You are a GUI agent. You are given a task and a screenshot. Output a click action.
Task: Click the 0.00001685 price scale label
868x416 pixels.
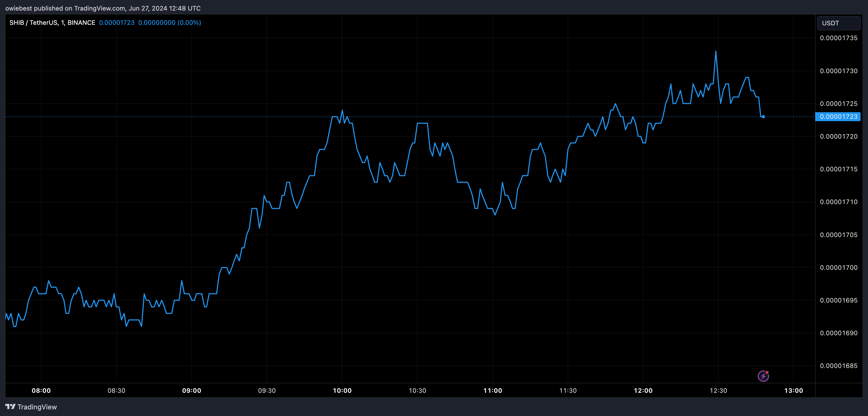838,366
